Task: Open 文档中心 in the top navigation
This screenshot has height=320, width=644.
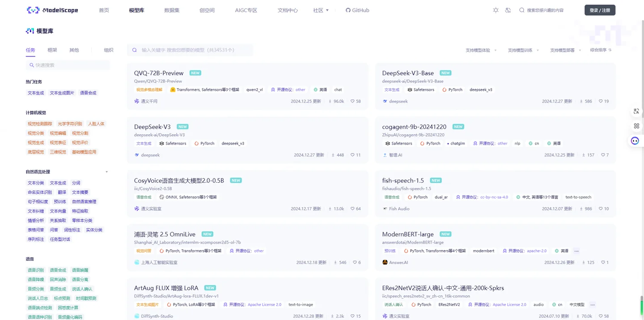Action: coord(288,10)
